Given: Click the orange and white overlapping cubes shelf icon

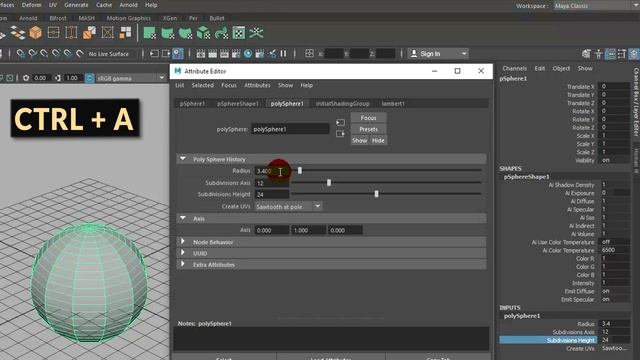Looking at the screenshot, I should [x=89, y=33].
